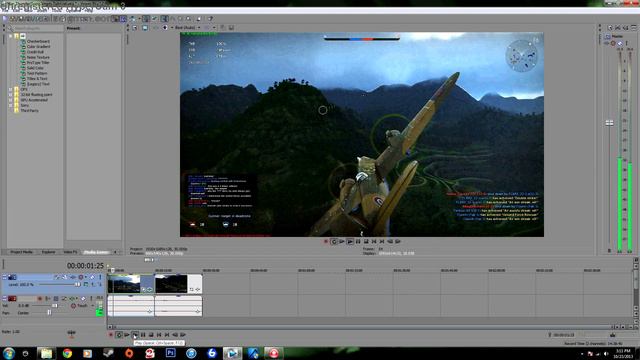The image size is (640, 360).
Task: Switch to the Project Media tab
Action: coord(22,252)
